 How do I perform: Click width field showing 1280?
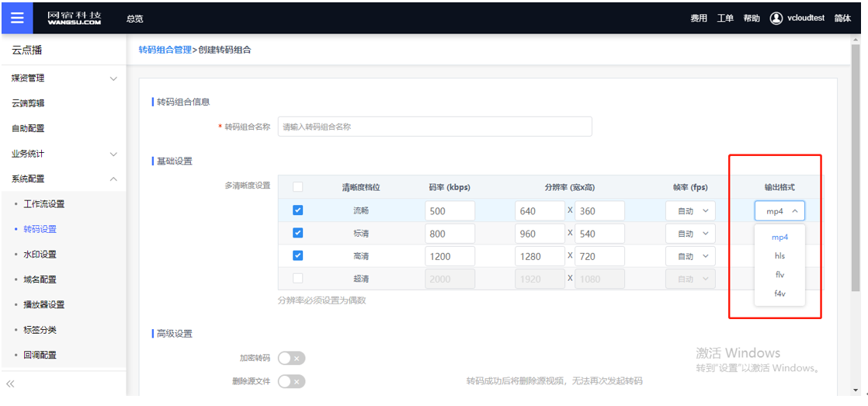(540, 256)
